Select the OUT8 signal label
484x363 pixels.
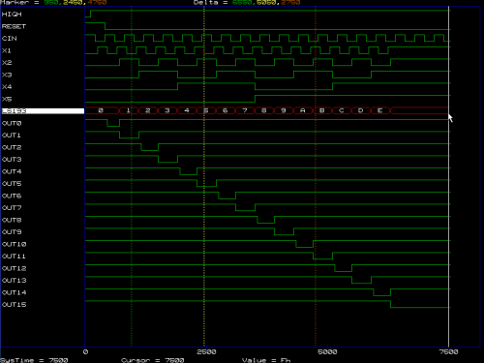pos(12,220)
